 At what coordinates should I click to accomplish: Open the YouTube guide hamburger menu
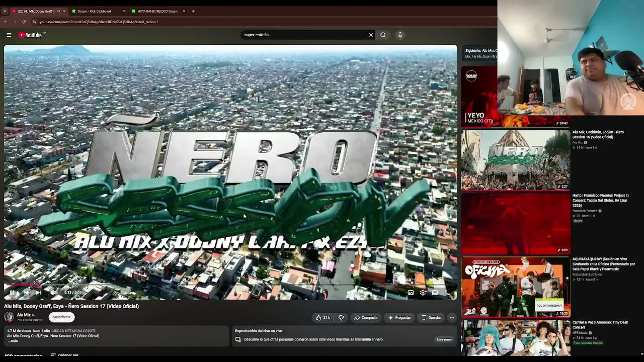[x=9, y=35]
